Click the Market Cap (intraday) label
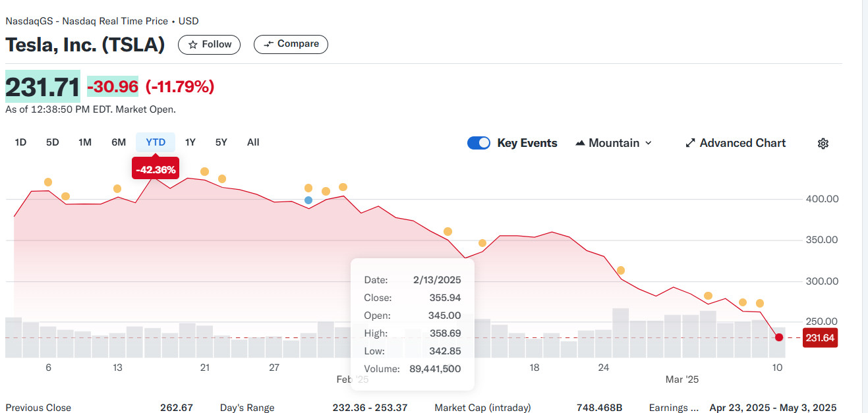 click(482, 408)
